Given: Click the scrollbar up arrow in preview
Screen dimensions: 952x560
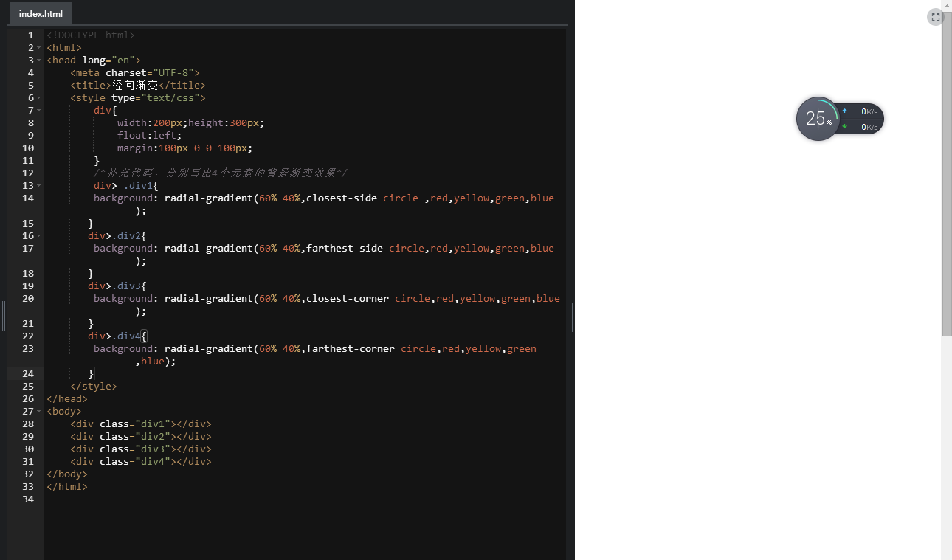Looking at the screenshot, I should pos(947,4).
